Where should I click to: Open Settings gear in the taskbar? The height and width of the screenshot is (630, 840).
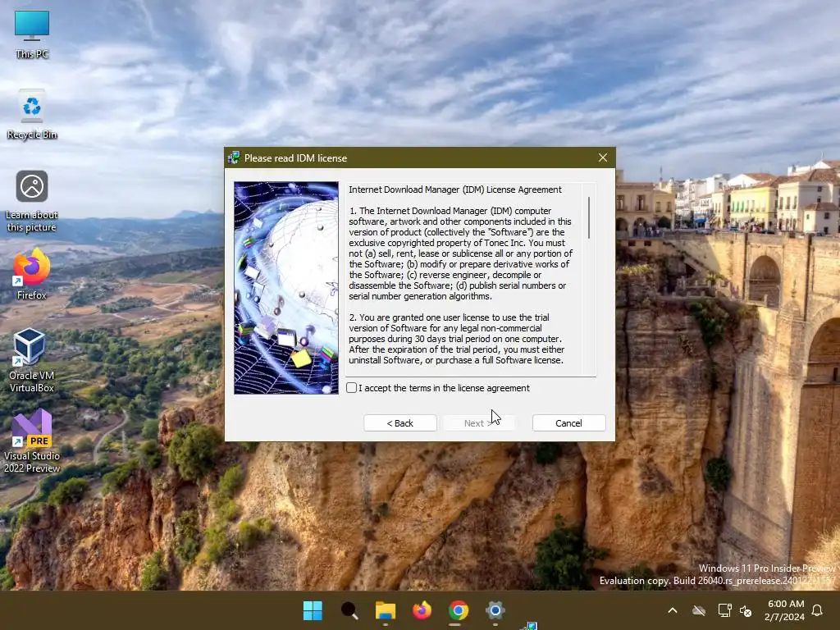point(495,610)
